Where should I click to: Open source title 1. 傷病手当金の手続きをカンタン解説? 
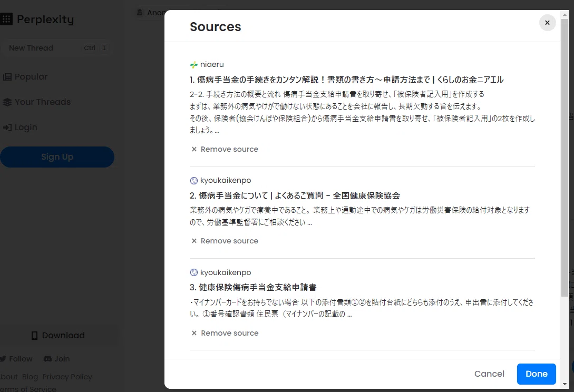(x=346, y=80)
